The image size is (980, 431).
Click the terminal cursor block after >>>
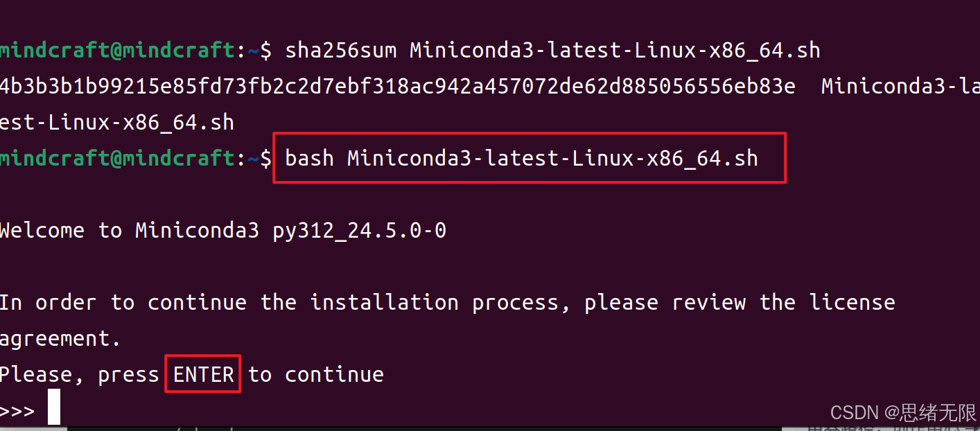54,407
